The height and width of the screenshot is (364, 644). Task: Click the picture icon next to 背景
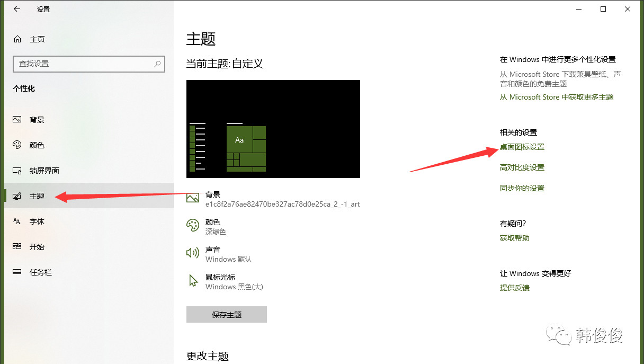tap(192, 198)
